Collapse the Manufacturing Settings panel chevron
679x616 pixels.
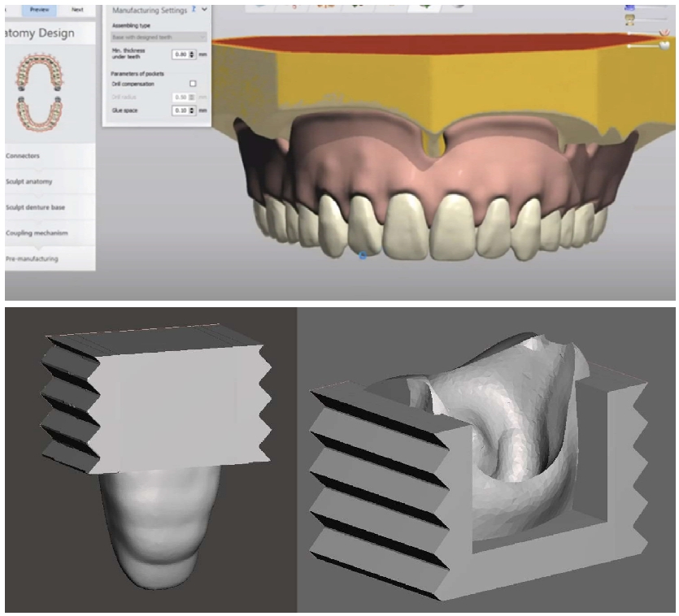click(x=204, y=10)
